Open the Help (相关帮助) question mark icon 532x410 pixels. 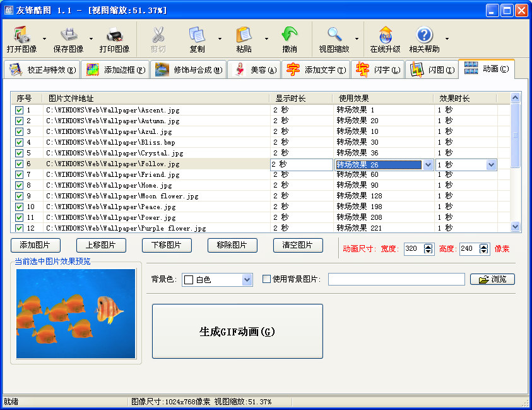[425, 35]
